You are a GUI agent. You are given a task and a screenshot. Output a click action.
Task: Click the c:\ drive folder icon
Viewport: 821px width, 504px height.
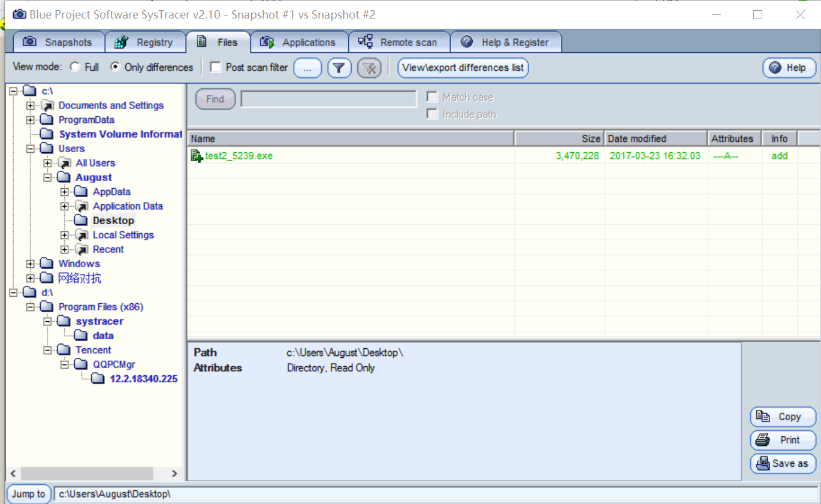[x=29, y=91]
